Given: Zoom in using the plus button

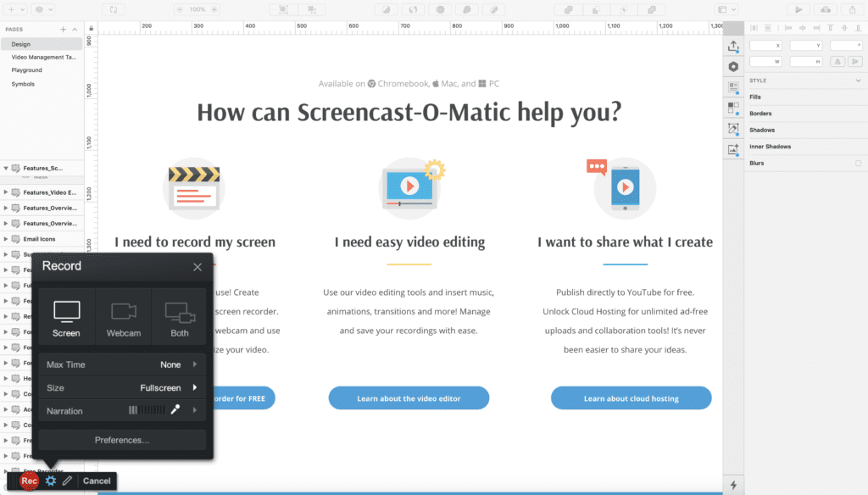Looking at the screenshot, I should [x=214, y=9].
